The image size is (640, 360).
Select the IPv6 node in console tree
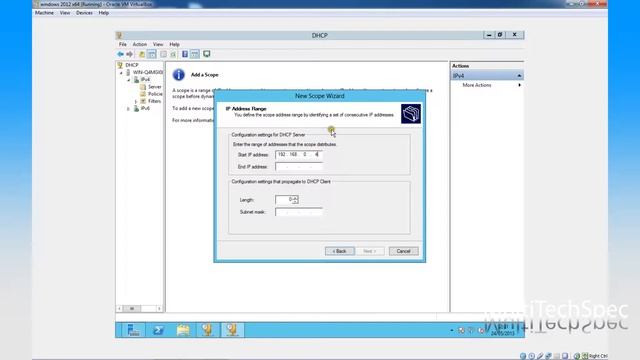pos(145,109)
